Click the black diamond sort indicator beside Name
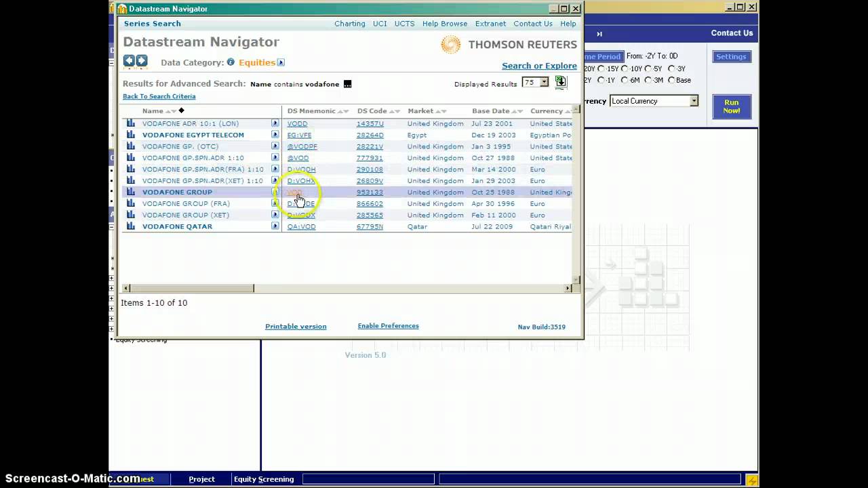Screen dimensions: 868x488 [181, 110]
